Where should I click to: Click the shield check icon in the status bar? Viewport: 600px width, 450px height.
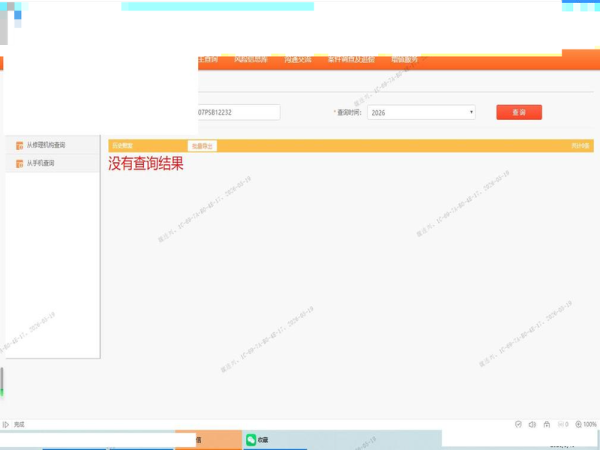pyautogui.click(x=518, y=424)
